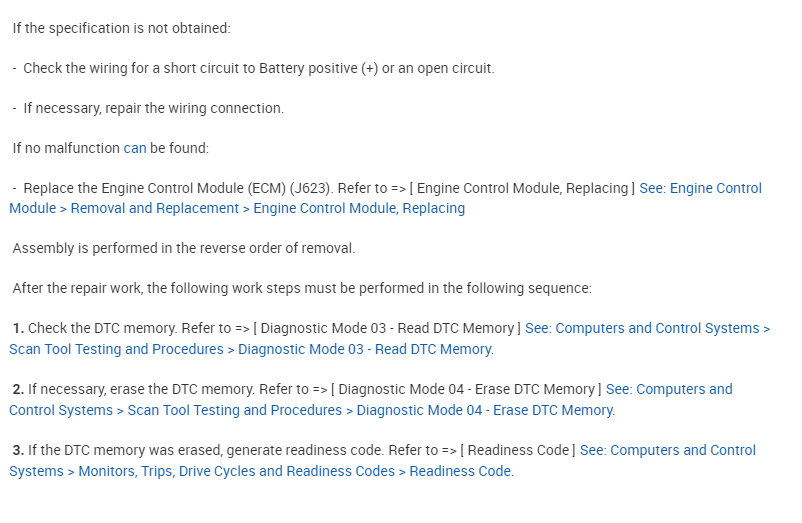This screenshot has height=523, width=802.
Task: Click the bold step number 3
Action: pyautogui.click(x=18, y=450)
